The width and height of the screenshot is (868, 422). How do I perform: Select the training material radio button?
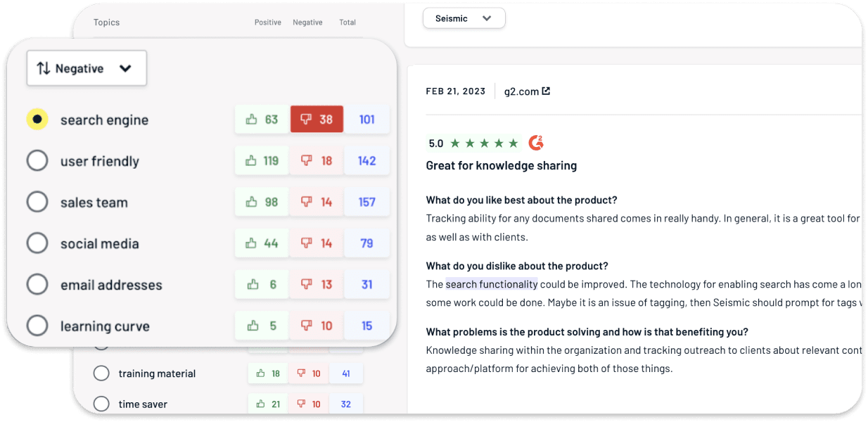(101, 373)
